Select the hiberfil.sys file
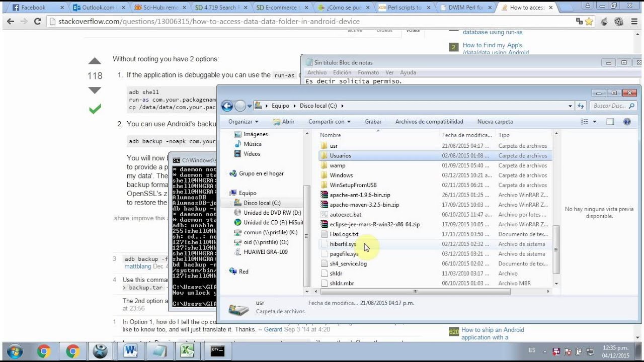 pyautogui.click(x=436, y=244)
